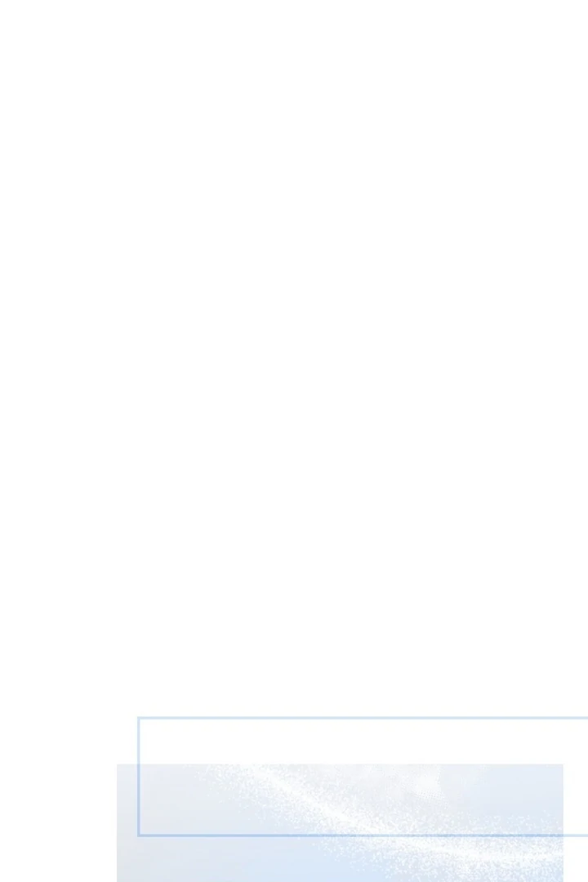
Task: Select the empty blue outlined rectangle frame
Action: (x=363, y=777)
